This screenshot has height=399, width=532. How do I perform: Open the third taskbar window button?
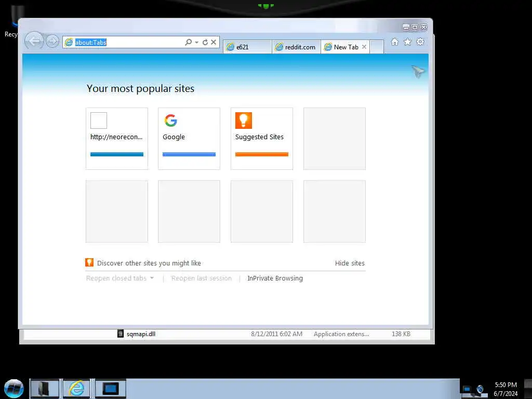coord(110,389)
